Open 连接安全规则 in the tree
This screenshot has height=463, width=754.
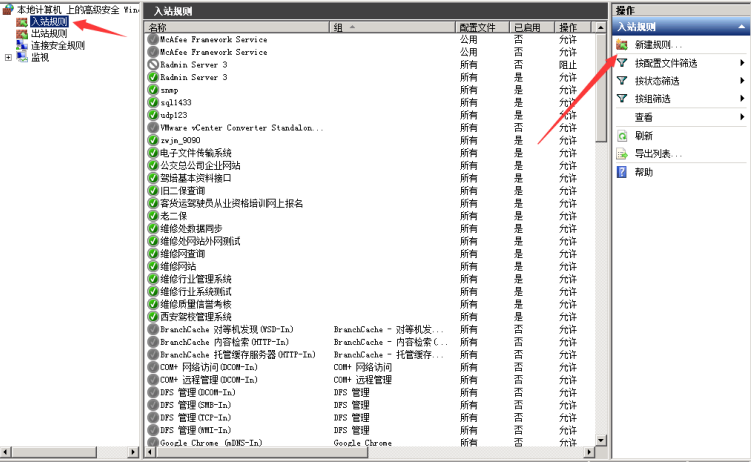[x=58, y=46]
